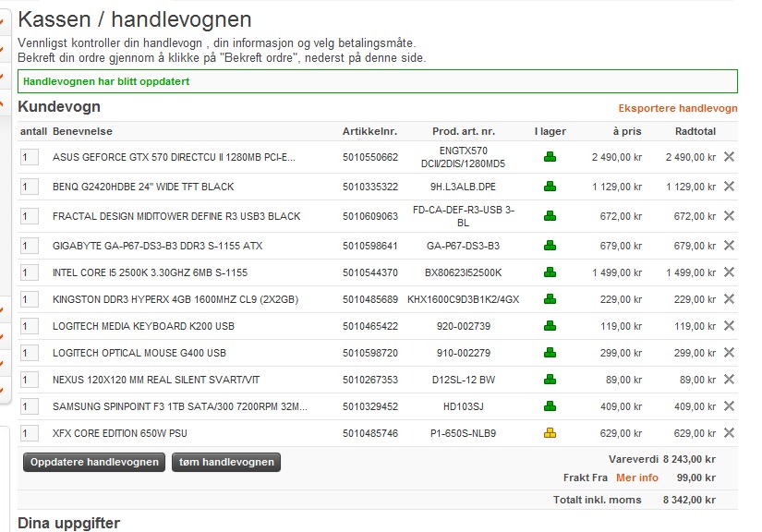
Task: Click the stock icon for Logitech K200 keyboard
Action: (550, 326)
